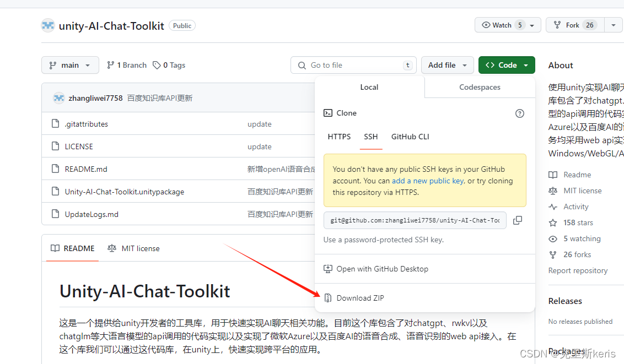
Task: Open the 26 forks list
Action: coord(575,254)
